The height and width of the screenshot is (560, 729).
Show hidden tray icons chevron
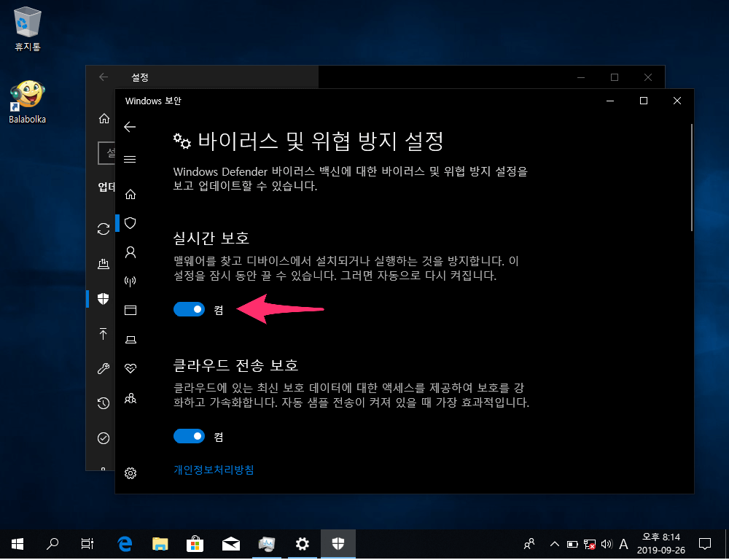click(x=554, y=544)
